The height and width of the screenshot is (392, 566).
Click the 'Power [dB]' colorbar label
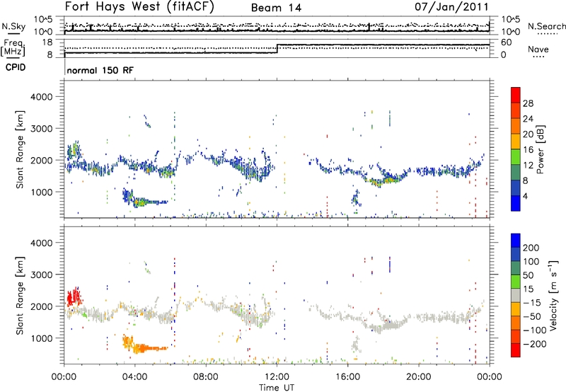540,149
